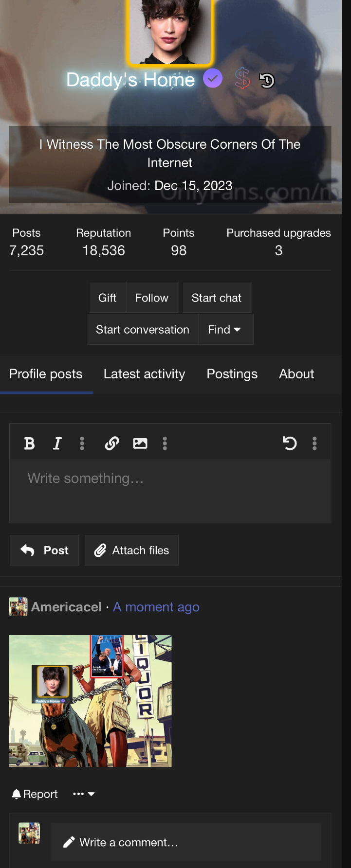Open more insert options after image icon
The height and width of the screenshot is (868, 351).
pos(165,443)
